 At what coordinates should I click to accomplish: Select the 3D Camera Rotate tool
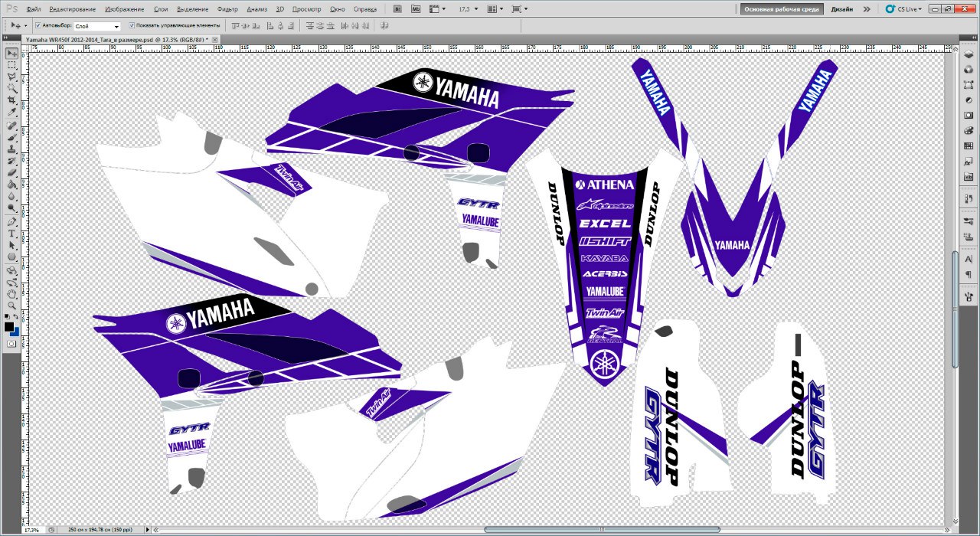click(12, 282)
